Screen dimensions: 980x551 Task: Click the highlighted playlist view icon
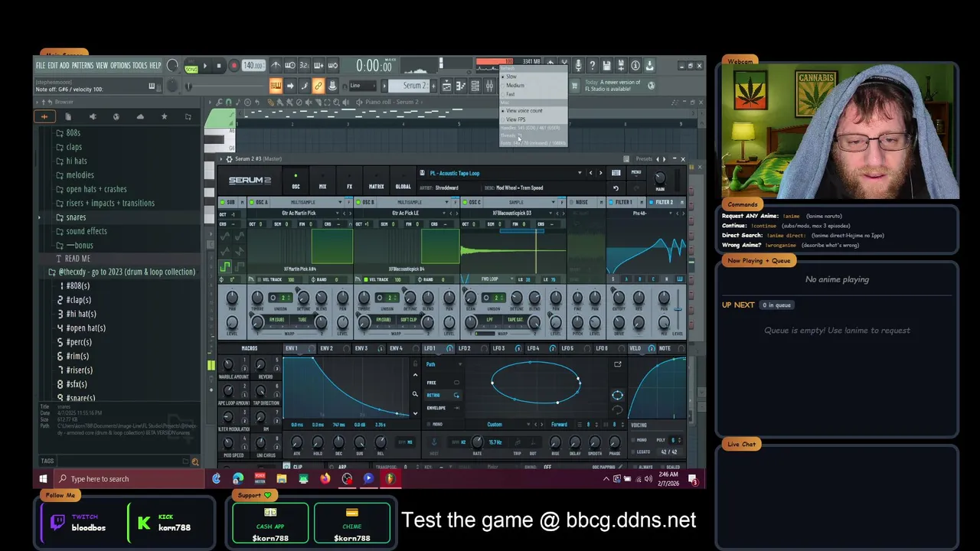(x=276, y=86)
